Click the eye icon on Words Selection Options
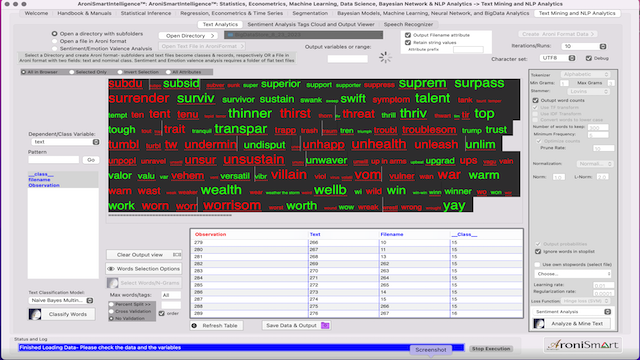The height and width of the screenshot is (360, 640). click(111, 269)
